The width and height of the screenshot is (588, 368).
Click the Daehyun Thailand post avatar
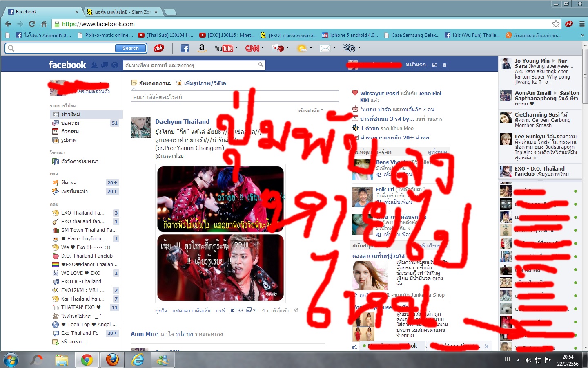pos(141,128)
